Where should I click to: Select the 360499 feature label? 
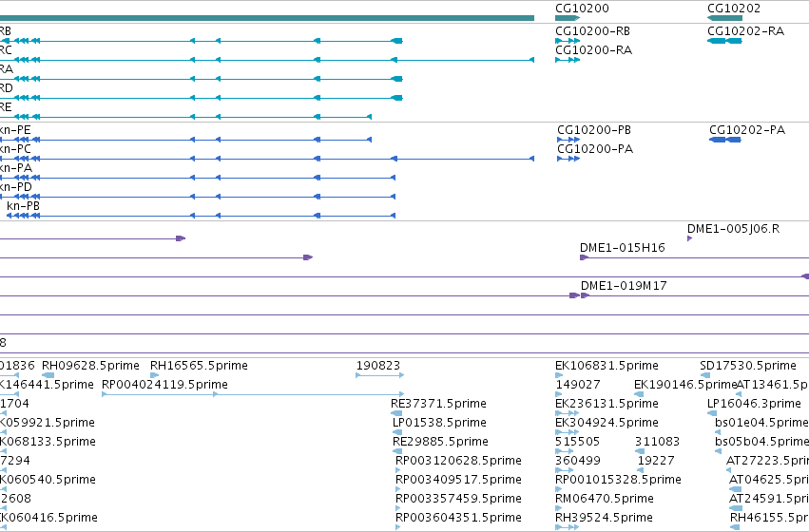point(577,462)
